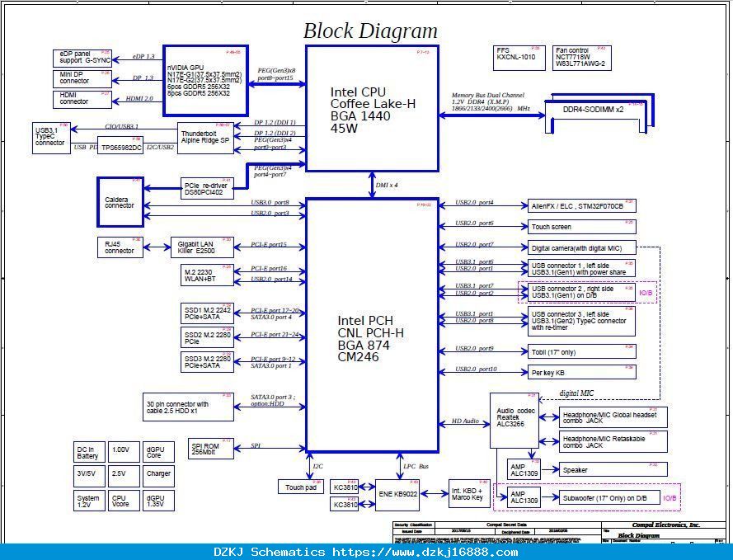Click the 'eDP panel support G-SYNC' box
733x560 pixels.
(82, 58)
